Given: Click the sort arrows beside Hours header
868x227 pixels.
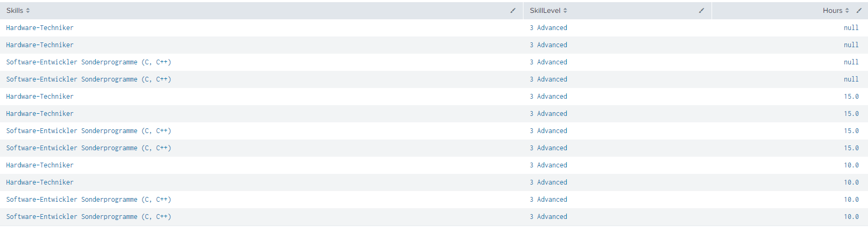Looking at the screenshot, I should click(x=847, y=11).
